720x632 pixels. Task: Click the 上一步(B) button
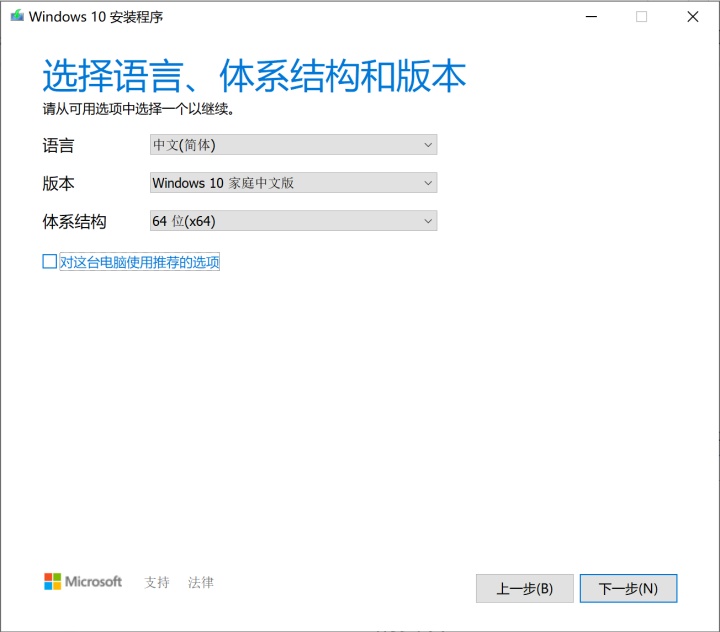(x=524, y=588)
